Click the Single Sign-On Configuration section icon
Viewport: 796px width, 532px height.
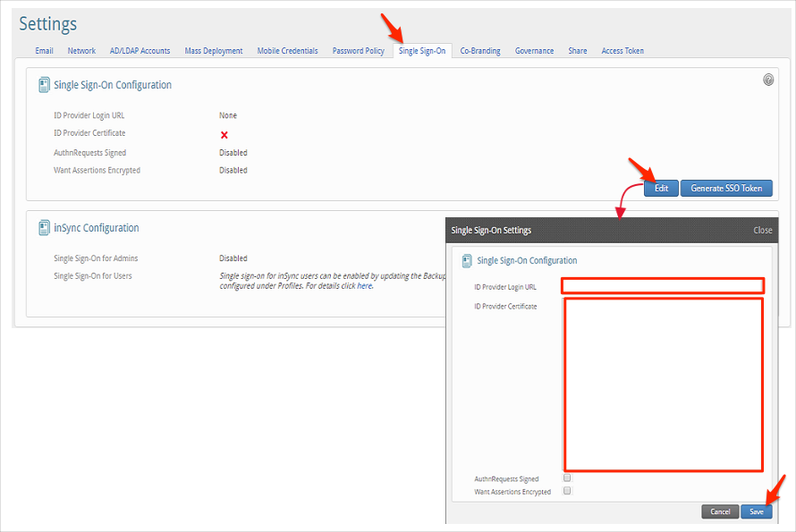(44, 85)
